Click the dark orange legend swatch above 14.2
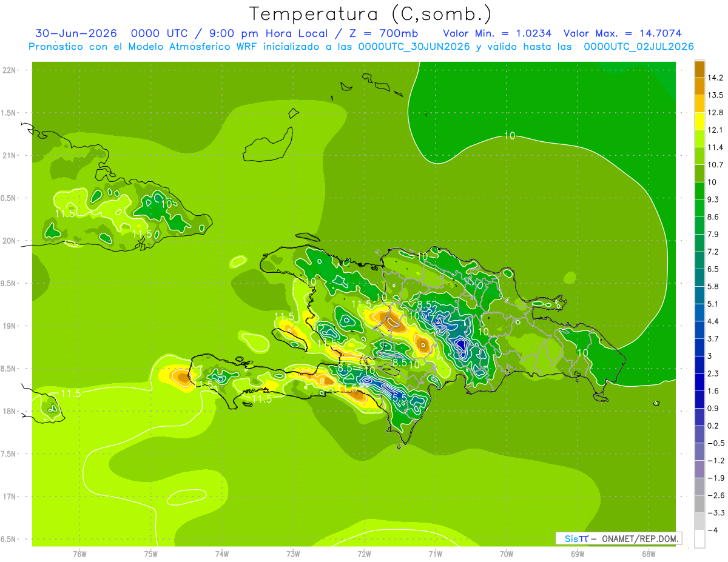Image resolution: width=728 pixels, height=562 pixels. [699, 69]
